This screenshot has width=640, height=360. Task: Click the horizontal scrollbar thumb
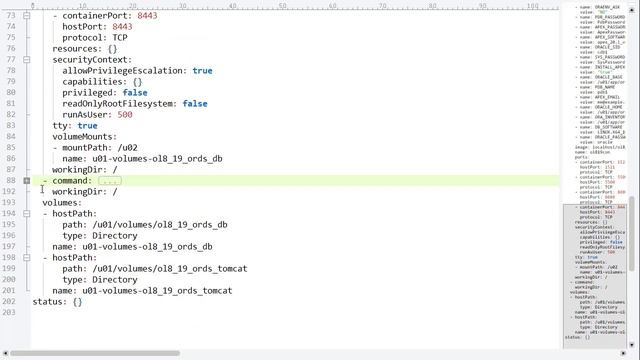[x=95, y=353]
